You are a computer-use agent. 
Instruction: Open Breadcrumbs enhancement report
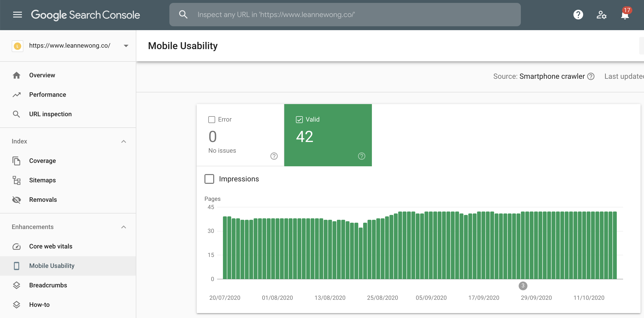(x=68, y=285)
